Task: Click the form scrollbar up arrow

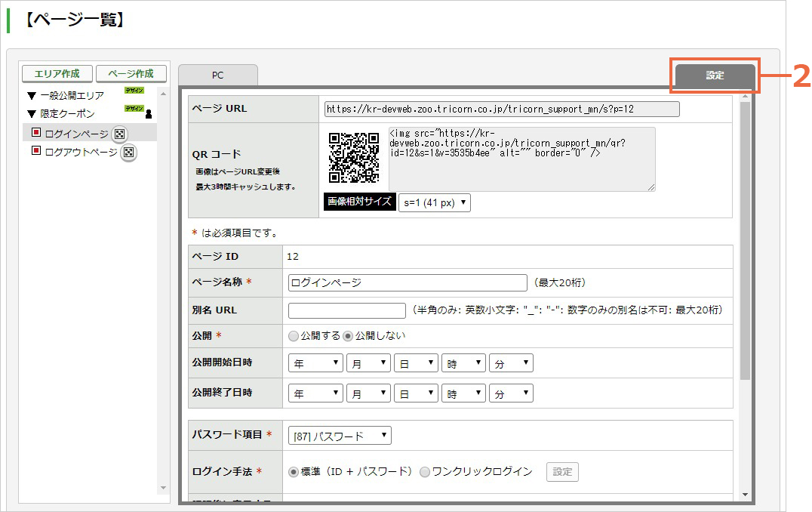Action: point(745,97)
